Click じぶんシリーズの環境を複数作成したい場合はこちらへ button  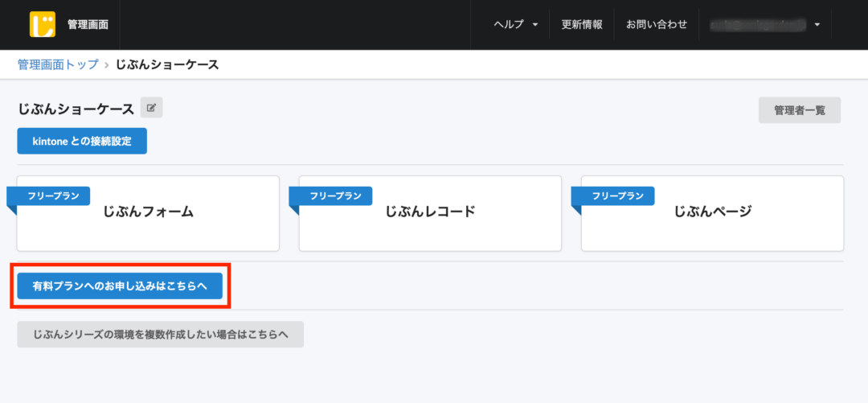pos(161,335)
